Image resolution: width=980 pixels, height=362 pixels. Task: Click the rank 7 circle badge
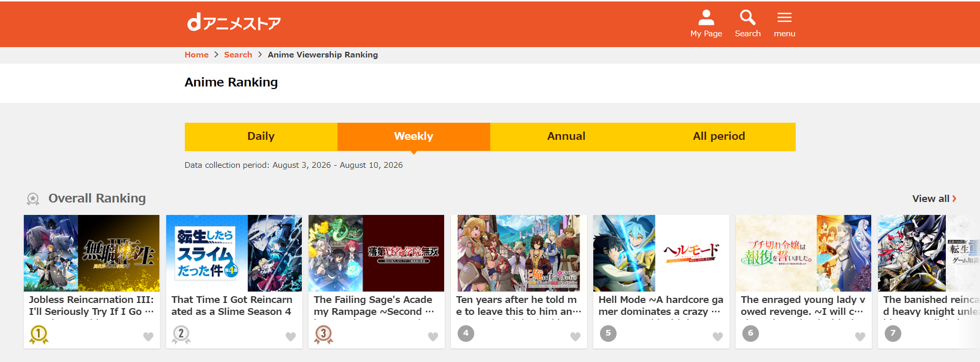pos(893,334)
